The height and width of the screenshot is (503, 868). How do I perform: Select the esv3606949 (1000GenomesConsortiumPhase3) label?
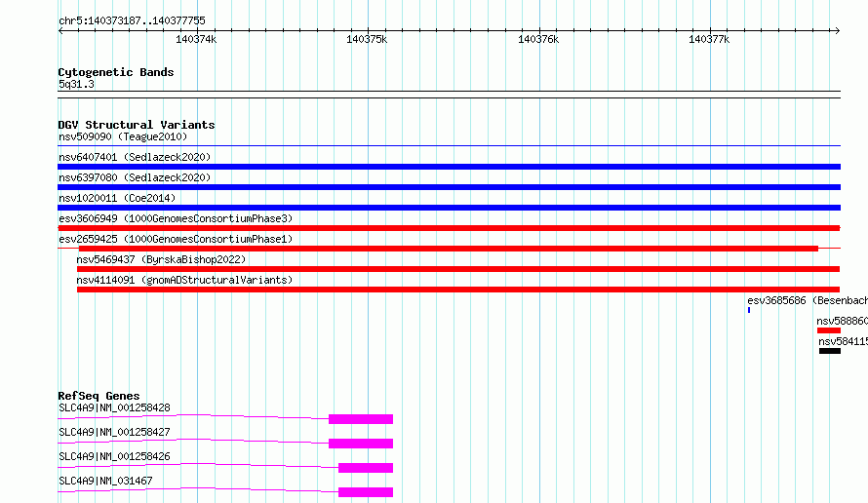176,218
